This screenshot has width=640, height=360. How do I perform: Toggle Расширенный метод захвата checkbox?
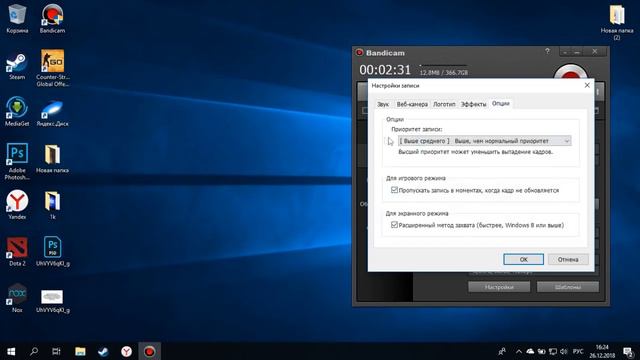tap(394, 224)
